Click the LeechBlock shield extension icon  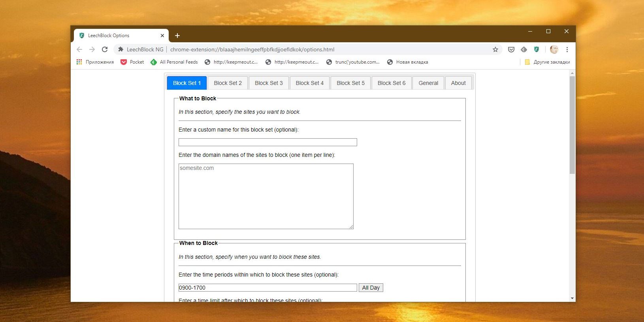[536, 49]
